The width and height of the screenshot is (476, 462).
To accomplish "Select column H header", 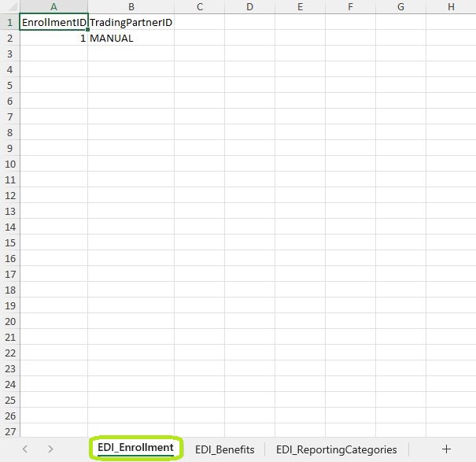I will pyautogui.click(x=451, y=6).
